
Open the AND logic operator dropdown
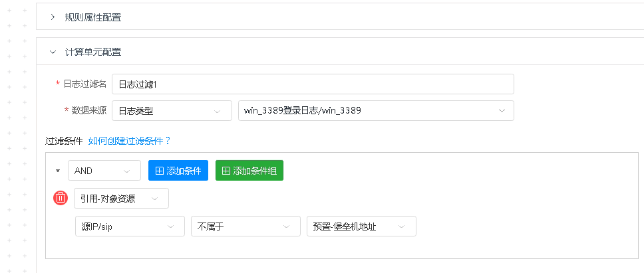[x=104, y=171]
